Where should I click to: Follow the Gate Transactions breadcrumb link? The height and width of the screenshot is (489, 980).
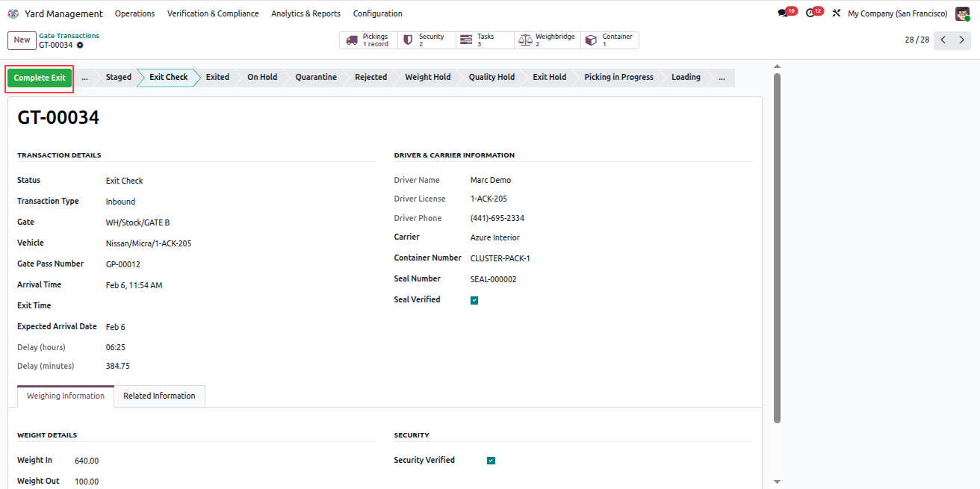click(x=69, y=36)
